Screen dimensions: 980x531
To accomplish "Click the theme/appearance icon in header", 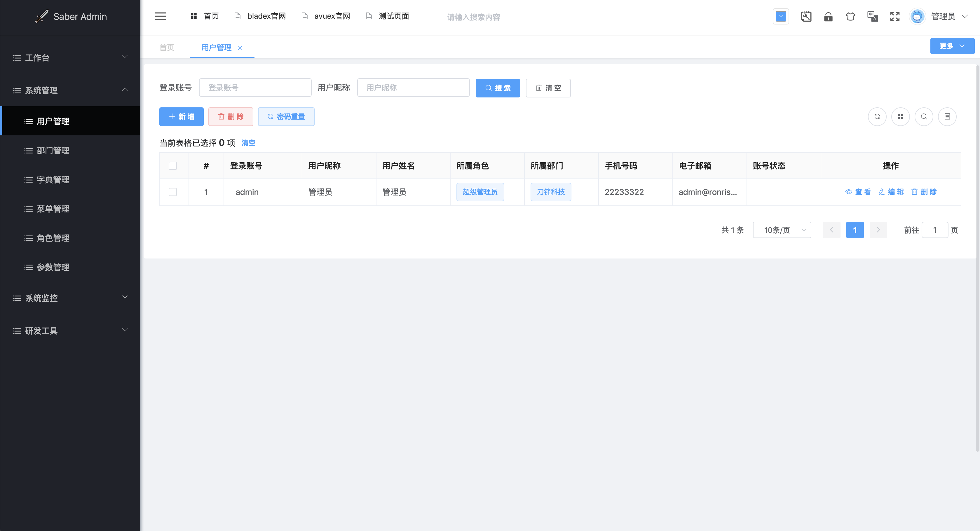I will (x=850, y=16).
